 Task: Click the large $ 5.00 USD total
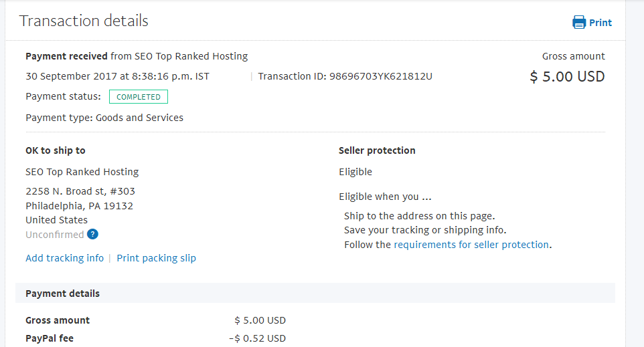pos(567,76)
